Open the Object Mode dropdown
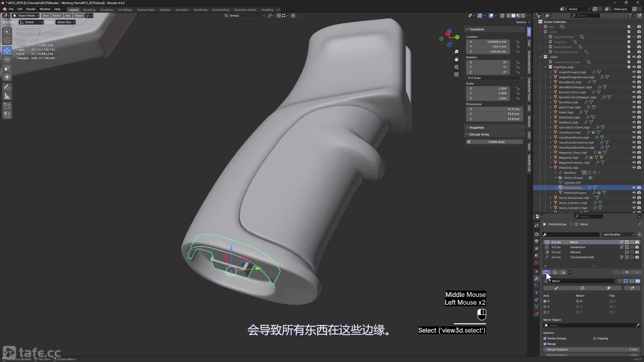Image resolution: width=644 pixels, height=362 pixels. click(x=26, y=16)
